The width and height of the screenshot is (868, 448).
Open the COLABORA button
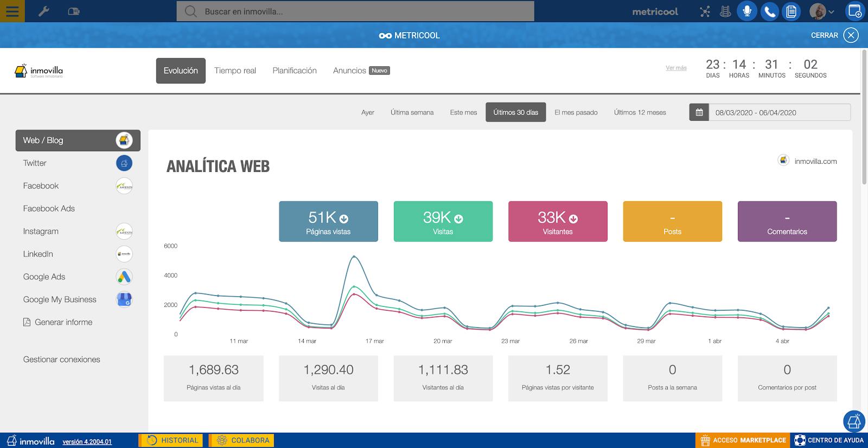(x=242, y=440)
